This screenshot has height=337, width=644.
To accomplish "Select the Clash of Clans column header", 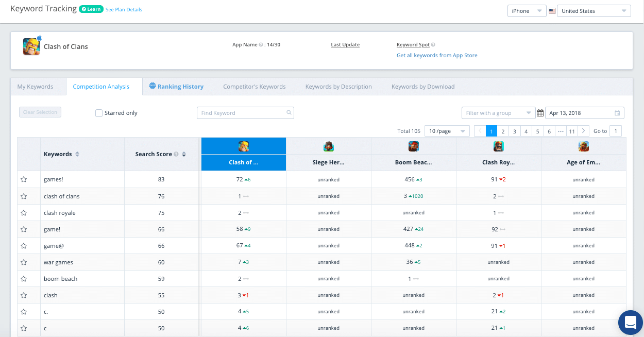I will pyautogui.click(x=243, y=162).
